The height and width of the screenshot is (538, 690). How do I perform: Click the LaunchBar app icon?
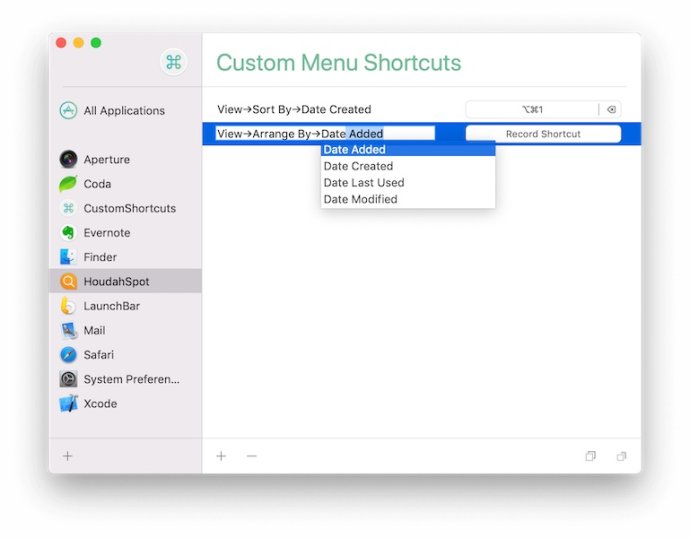click(x=68, y=306)
